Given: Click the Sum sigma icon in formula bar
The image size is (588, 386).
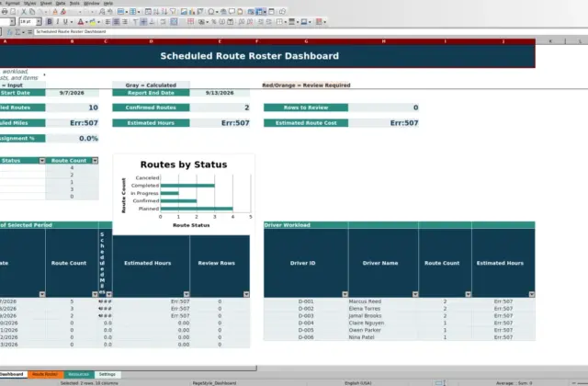Looking at the screenshot, I should (17, 32).
